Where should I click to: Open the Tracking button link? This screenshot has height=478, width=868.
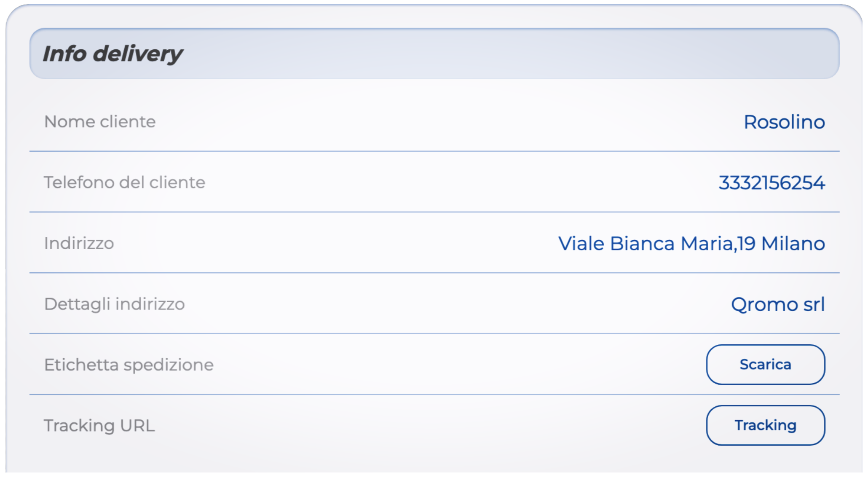[x=765, y=425]
